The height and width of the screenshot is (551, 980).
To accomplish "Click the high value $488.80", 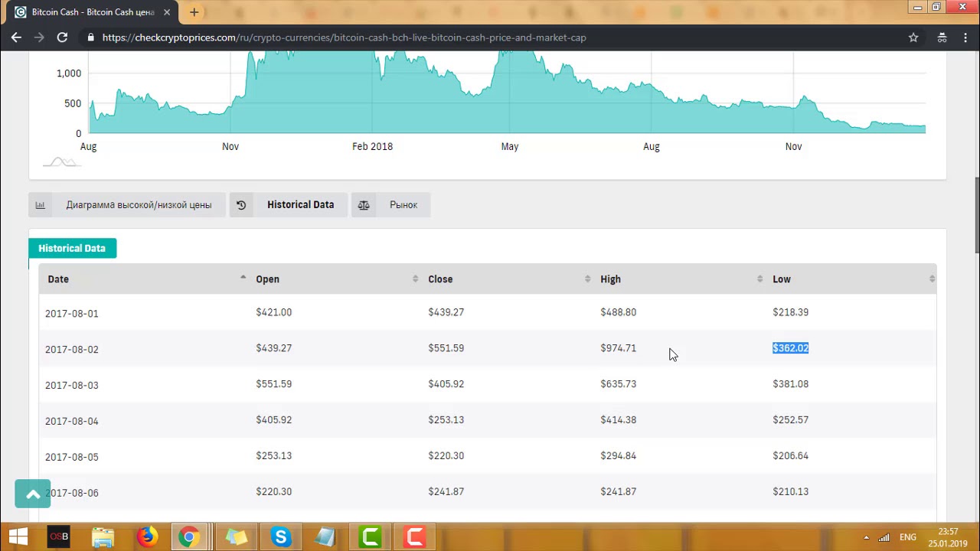I will click(x=618, y=312).
